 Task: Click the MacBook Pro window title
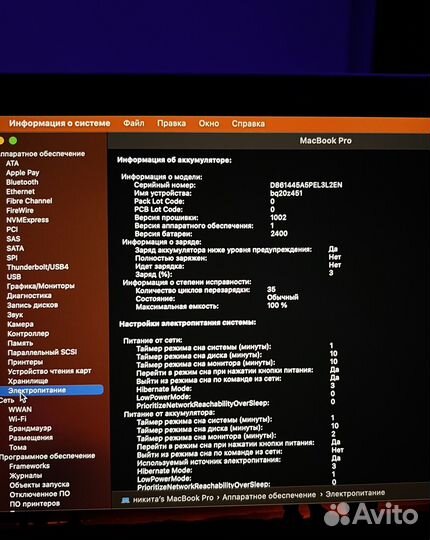(325, 141)
